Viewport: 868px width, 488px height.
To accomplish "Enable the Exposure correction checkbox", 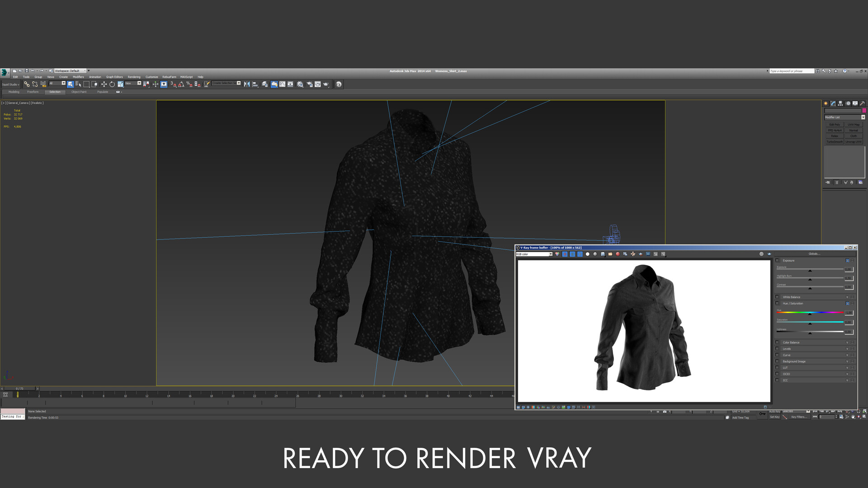I will (x=777, y=260).
